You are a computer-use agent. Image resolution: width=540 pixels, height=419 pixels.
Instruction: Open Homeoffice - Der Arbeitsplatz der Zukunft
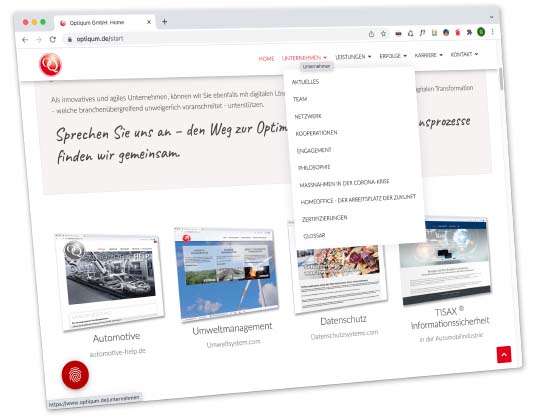click(358, 199)
